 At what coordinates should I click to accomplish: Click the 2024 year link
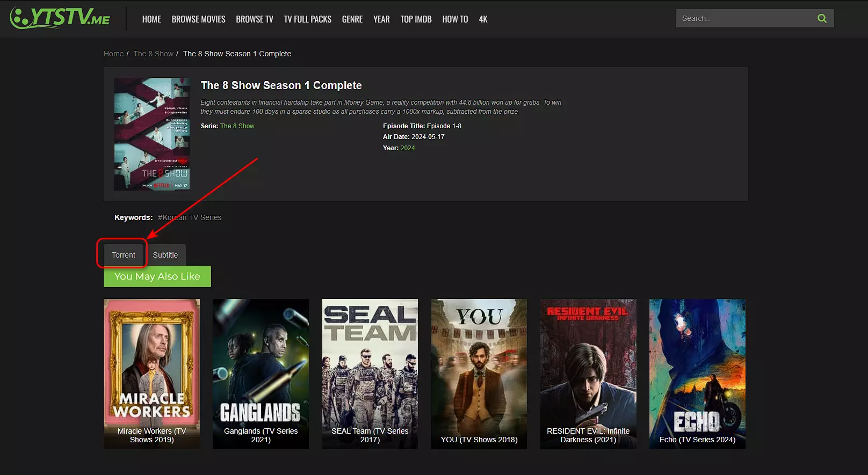point(408,148)
